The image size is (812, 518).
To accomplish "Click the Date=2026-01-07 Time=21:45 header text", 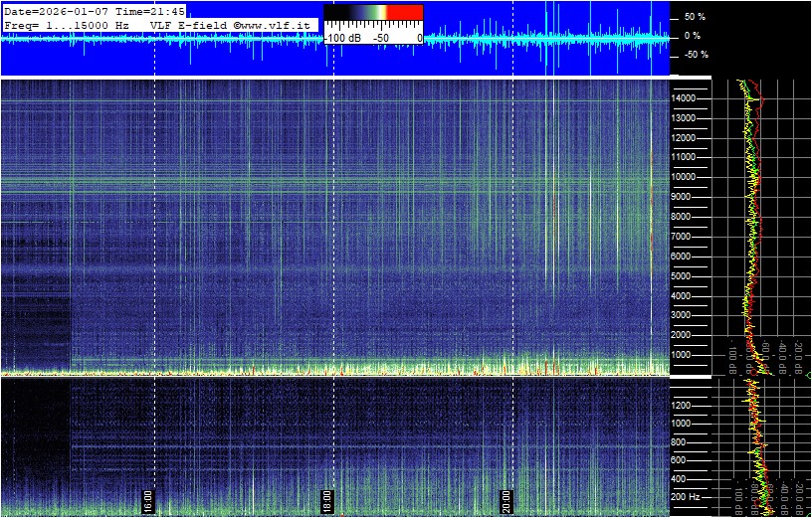I will tap(95, 11).
